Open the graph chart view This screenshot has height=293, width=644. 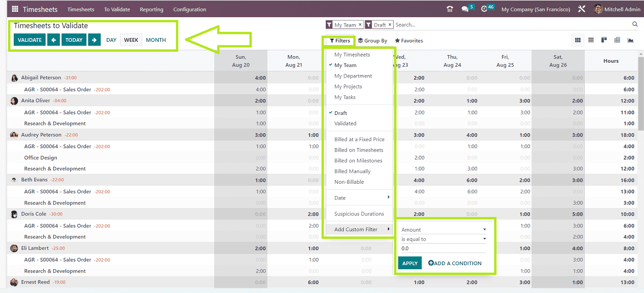pyautogui.click(x=630, y=40)
